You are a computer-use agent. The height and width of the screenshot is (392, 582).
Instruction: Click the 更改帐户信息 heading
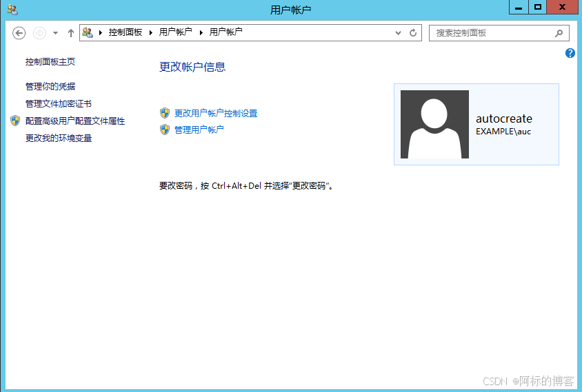192,67
